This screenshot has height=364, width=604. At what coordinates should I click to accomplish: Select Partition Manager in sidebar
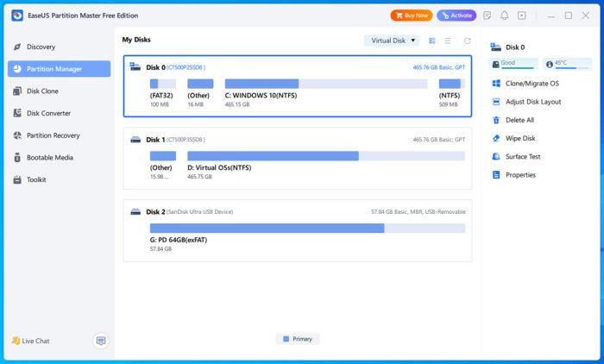point(59,69)
